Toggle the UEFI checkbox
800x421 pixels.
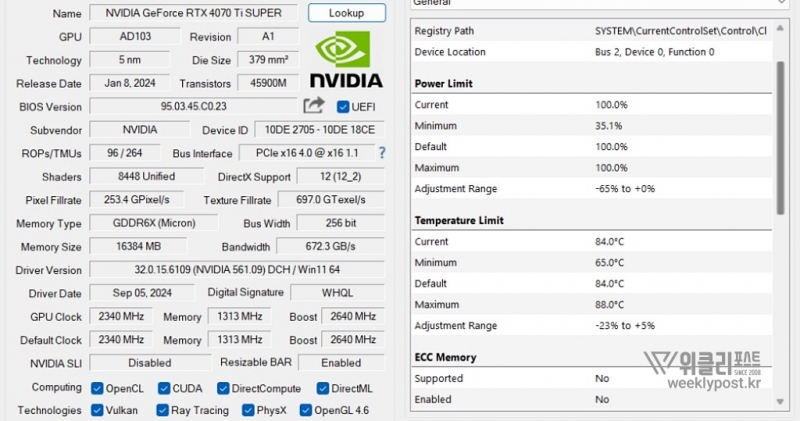(343, 107)
